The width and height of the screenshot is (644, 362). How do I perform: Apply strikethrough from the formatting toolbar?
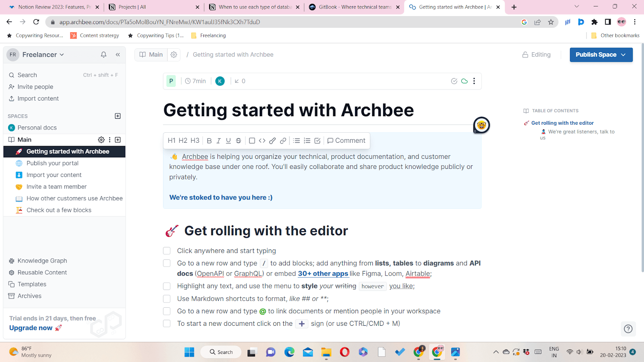pyautogui.click(x=238, y=141)
